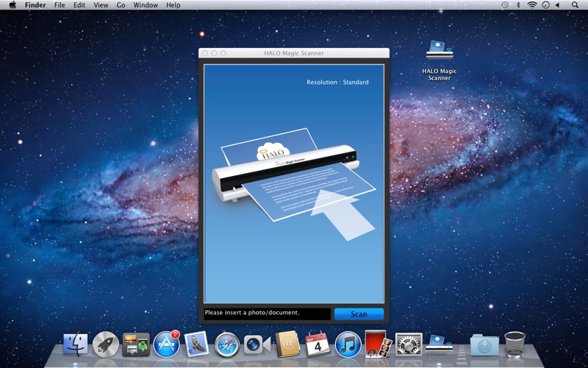Image resolution: width=588 pixels, height=368 pixels.
Task: Launch iTunes from the Dock
Action: 348,344
